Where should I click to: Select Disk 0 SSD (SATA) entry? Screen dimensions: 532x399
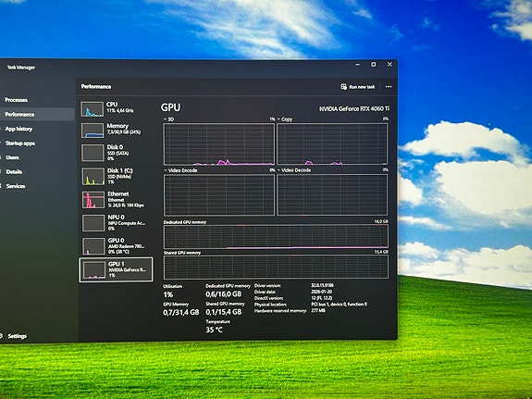[116, 153]
